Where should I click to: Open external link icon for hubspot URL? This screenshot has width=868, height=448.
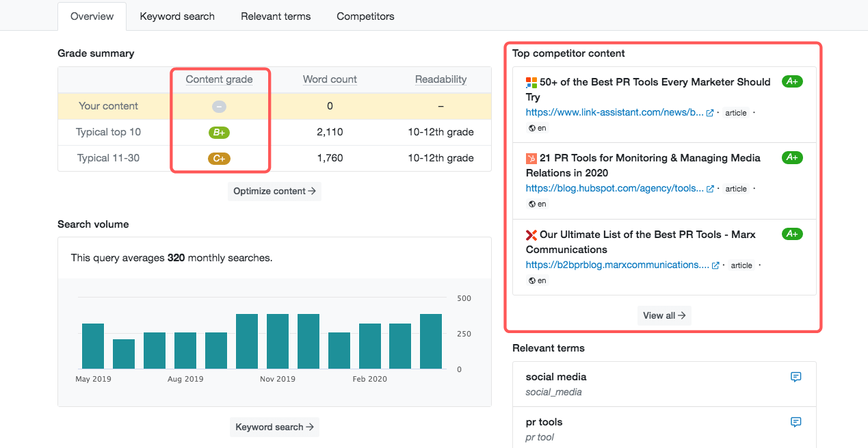(x=710, y=189)
